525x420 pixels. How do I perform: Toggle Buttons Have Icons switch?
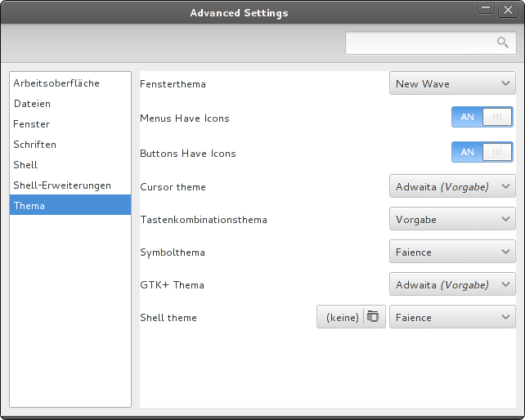click(482, 152)
